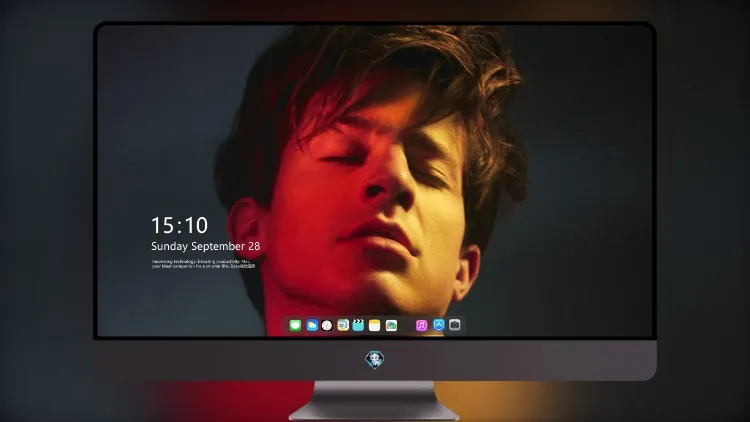Open the app between Clock and clapperboard
The height and width of the screenshot is (422, 750).
coord(343,325)
